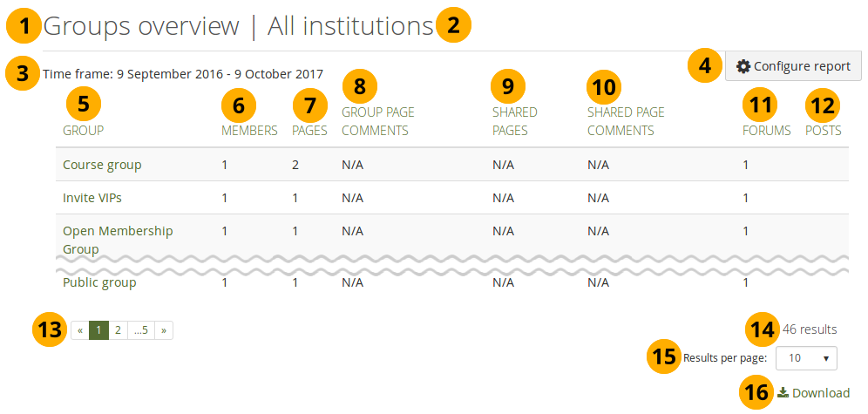868x414 pixels.
Task: Click the download arrow icon
Action: 783,393
